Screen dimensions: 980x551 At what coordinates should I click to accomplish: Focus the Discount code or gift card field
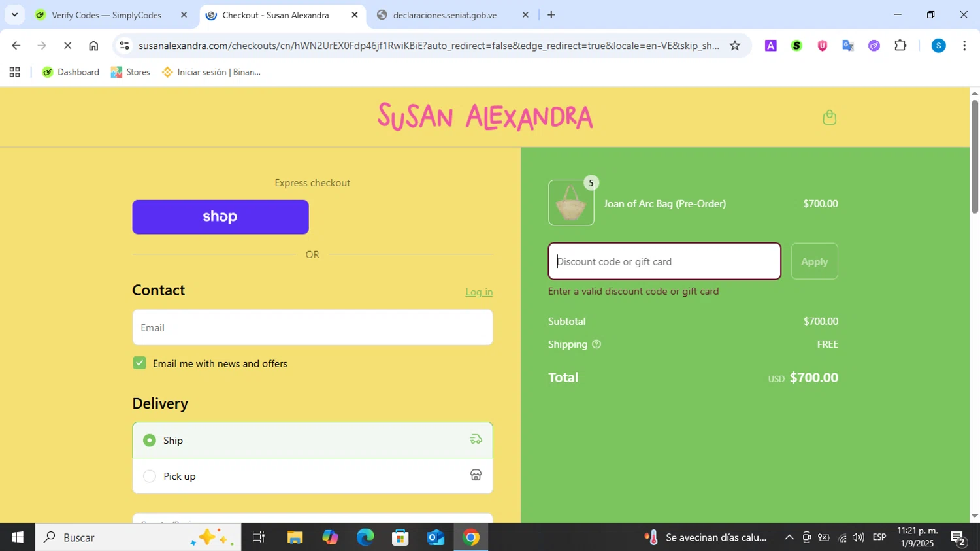pos(664,261)
